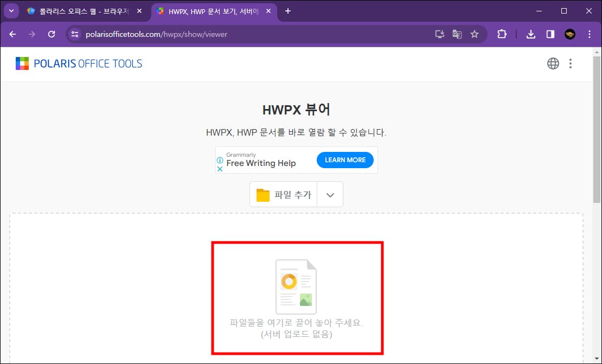Click the Google Translate page icon
The image size is (602, 364).
pyautogui.click(x=457, y=34)
